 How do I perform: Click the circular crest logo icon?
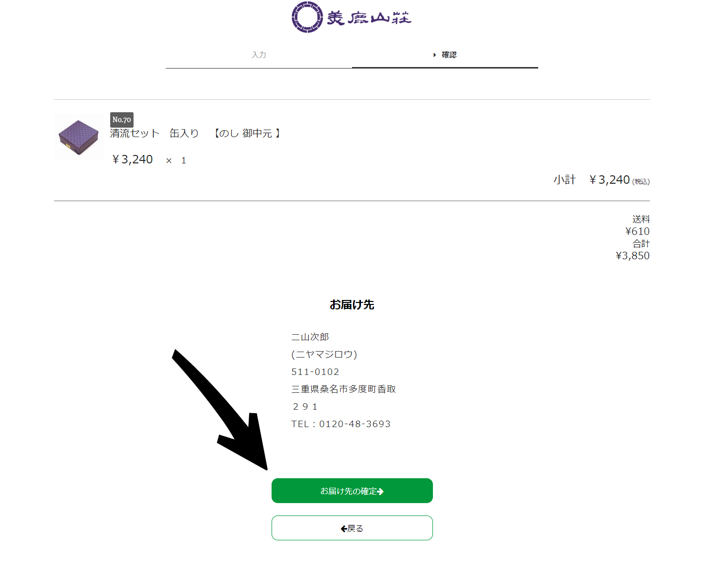tap(307, 17)
